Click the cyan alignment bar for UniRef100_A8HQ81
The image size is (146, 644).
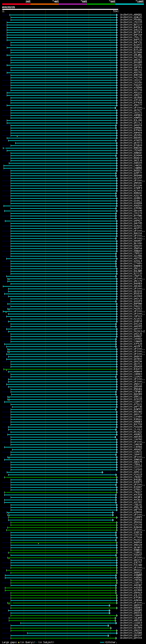coord(64,15)
